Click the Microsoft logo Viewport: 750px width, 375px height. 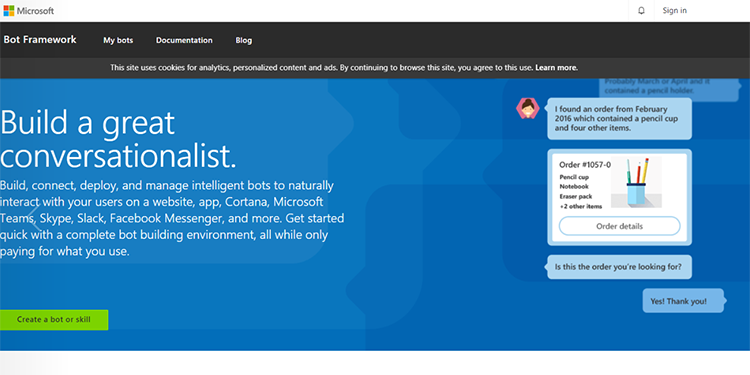[29, 11]
